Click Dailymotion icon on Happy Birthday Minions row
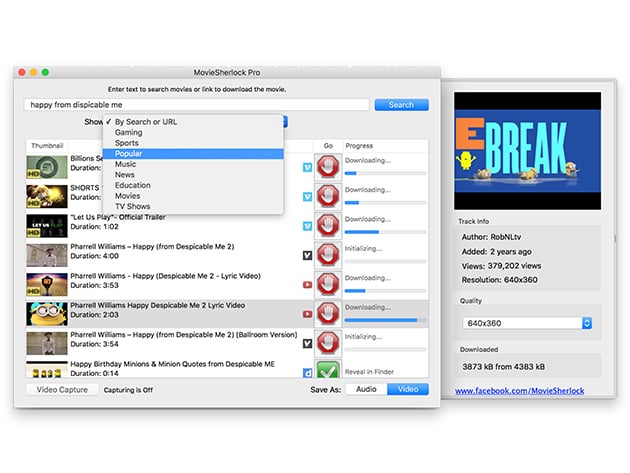The height and width of the screenshot is (473, 630). pos(307,373)
